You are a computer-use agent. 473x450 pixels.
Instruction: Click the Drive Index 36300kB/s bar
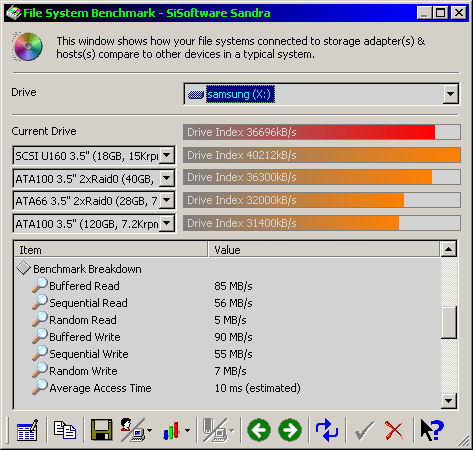[322, 177]
